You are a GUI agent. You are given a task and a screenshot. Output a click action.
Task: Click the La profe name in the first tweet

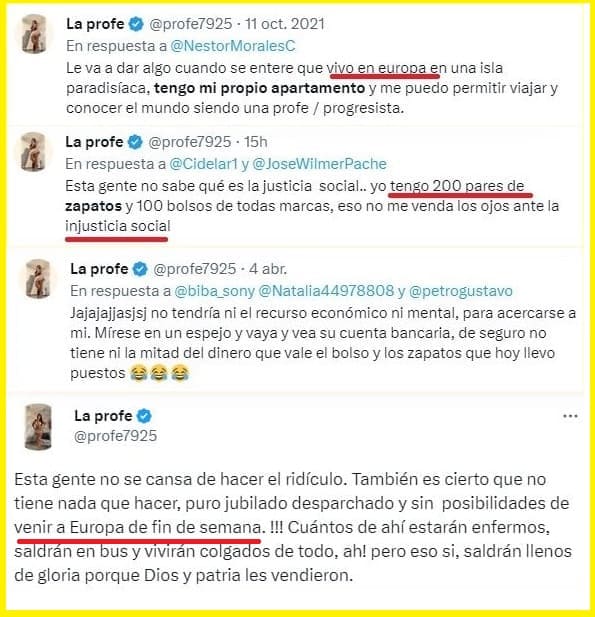95,24
